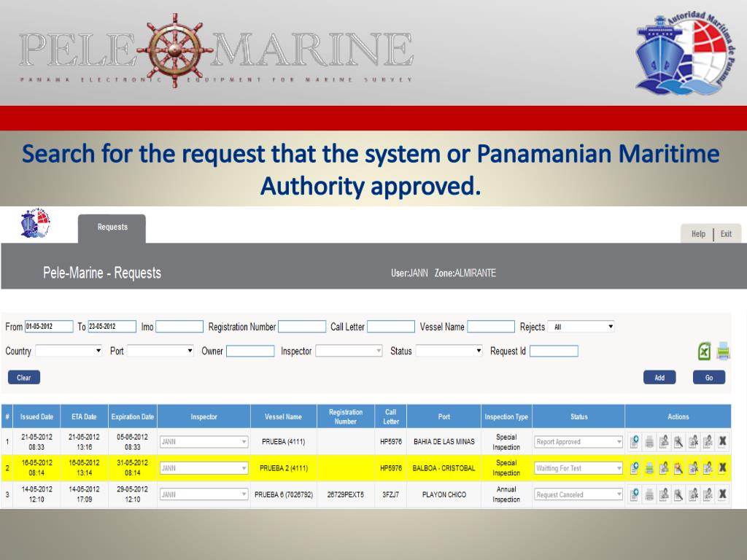Click the Imo input field
Screen dimensions: 747x560
coord(179,327)
